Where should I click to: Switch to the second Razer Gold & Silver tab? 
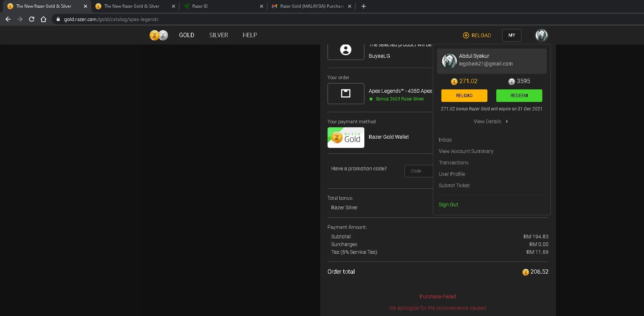pos(132,6)
